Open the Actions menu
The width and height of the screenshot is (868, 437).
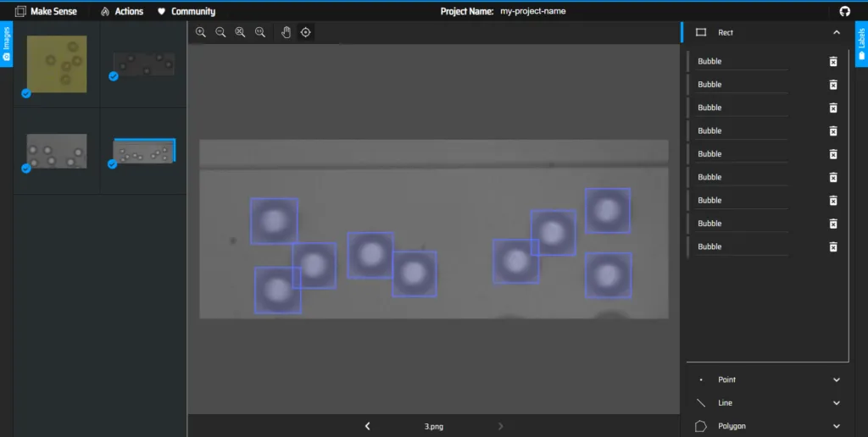point(122,11)
